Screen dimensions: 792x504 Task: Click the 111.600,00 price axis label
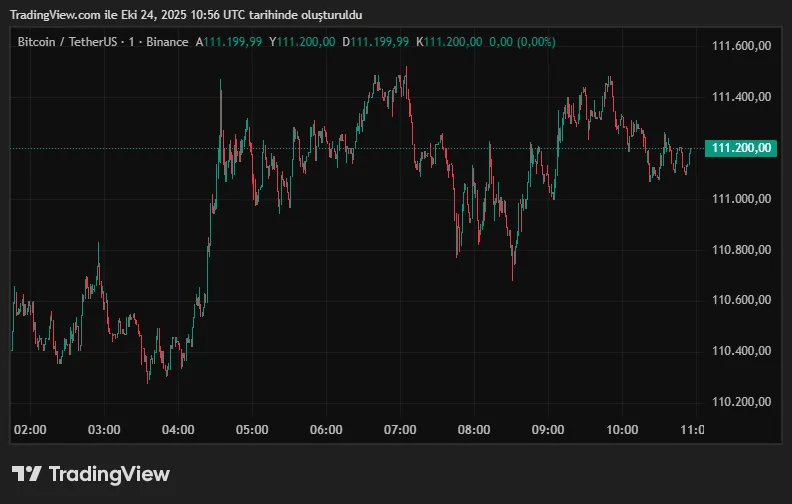(x=741, y=46)
